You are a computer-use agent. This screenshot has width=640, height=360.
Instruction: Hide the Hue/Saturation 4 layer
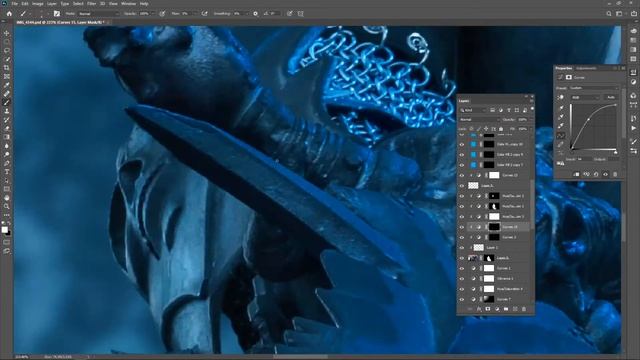(x=462, y=289)
